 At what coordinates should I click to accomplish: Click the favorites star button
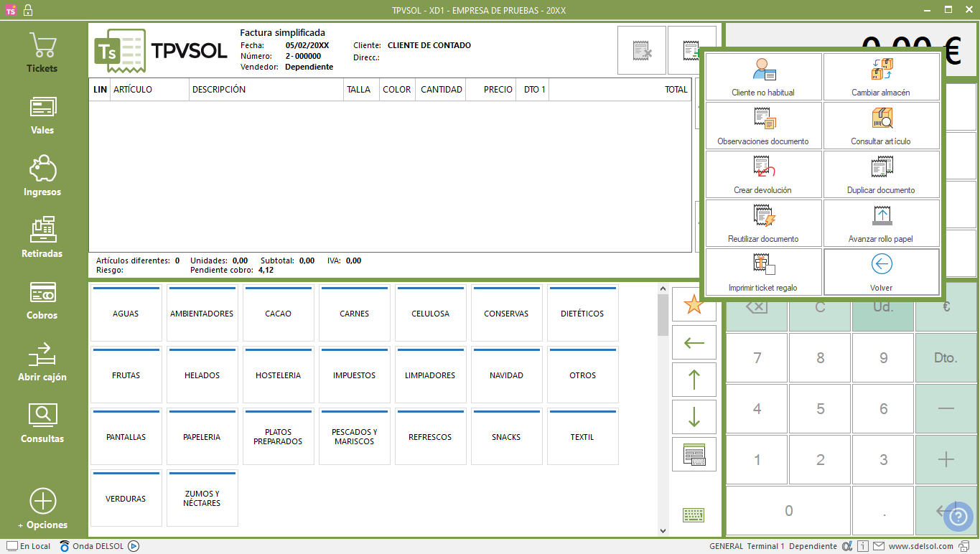[694, 306]
